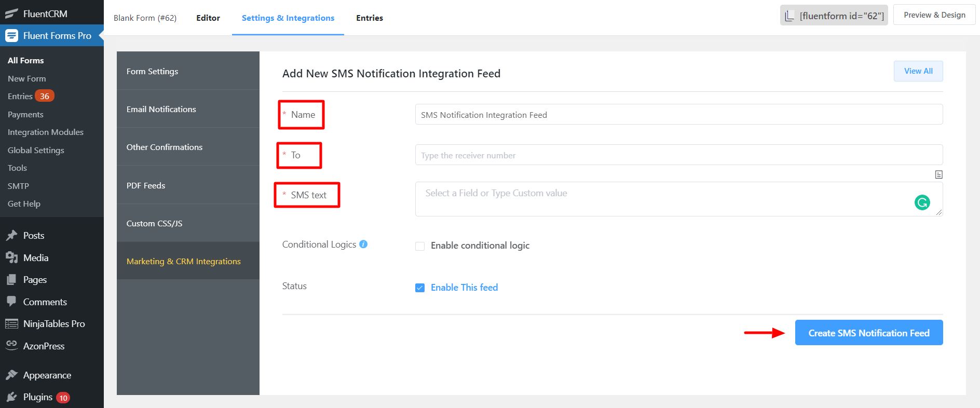This screenshot has height=408, width=980.
Task: Click the View All button
Action: (x=918, y=71)
